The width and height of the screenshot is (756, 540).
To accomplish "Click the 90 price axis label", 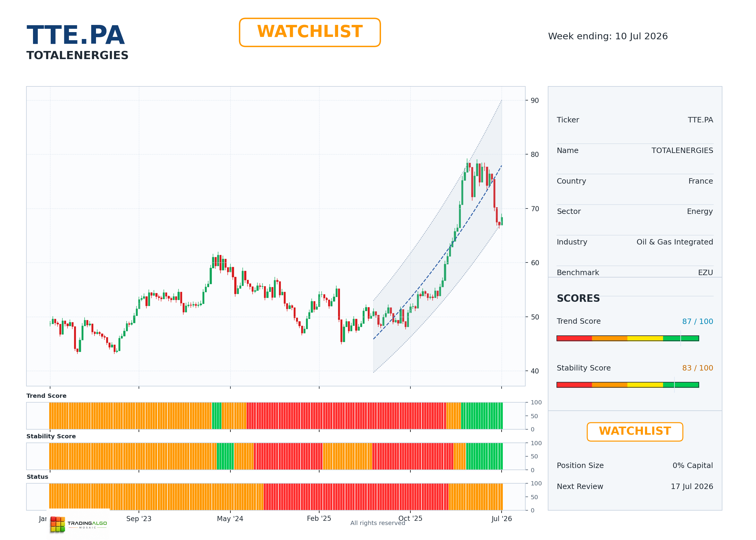I will (535, 100).
